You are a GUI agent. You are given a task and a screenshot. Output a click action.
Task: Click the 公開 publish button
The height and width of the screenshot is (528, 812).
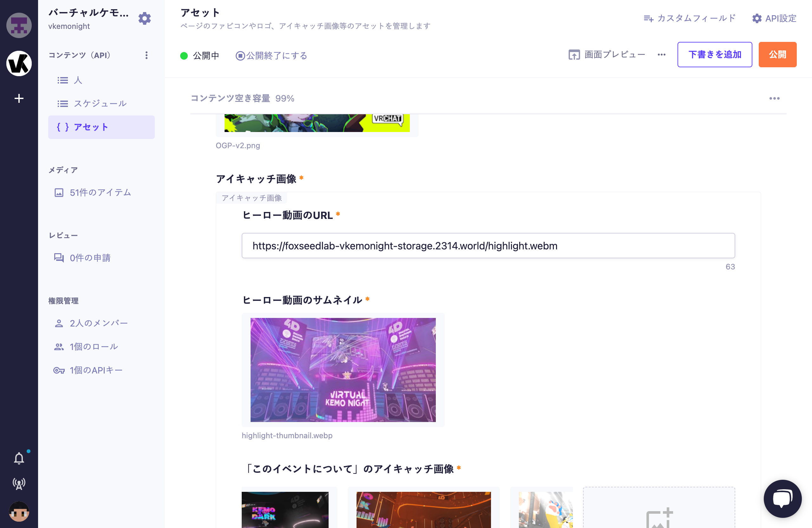pyautogui.click(x=777, y=54)
